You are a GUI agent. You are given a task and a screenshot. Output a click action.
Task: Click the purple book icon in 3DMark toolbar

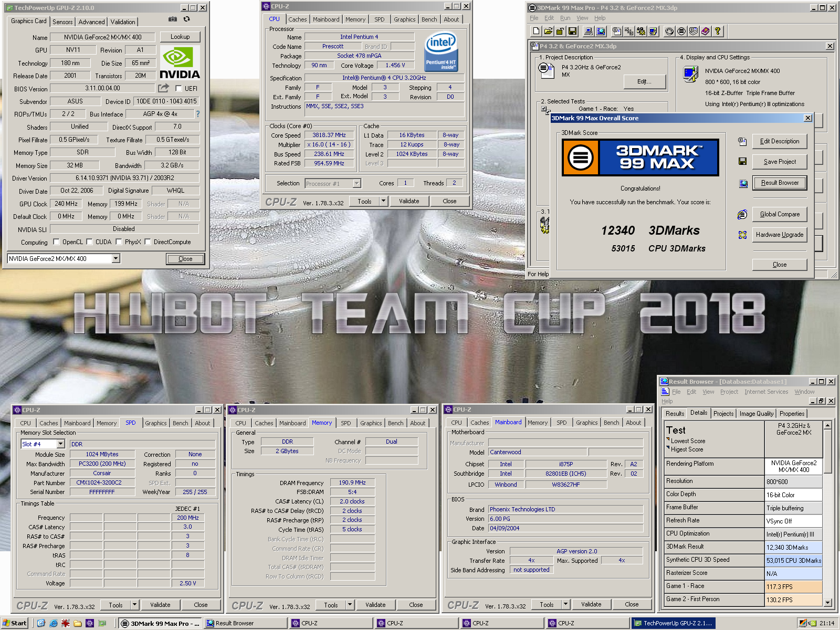[x=706, y=31]
